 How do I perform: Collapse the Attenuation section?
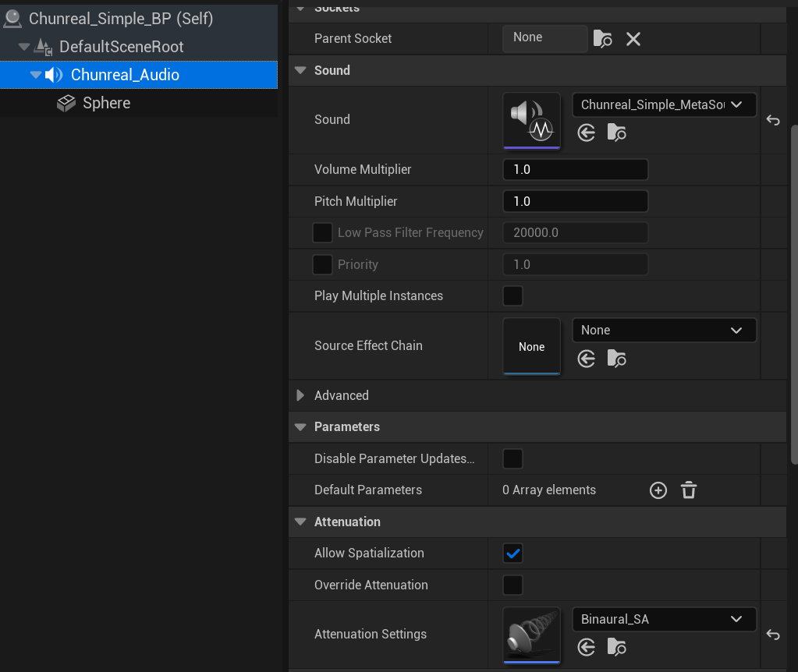(x=300, y=522)
